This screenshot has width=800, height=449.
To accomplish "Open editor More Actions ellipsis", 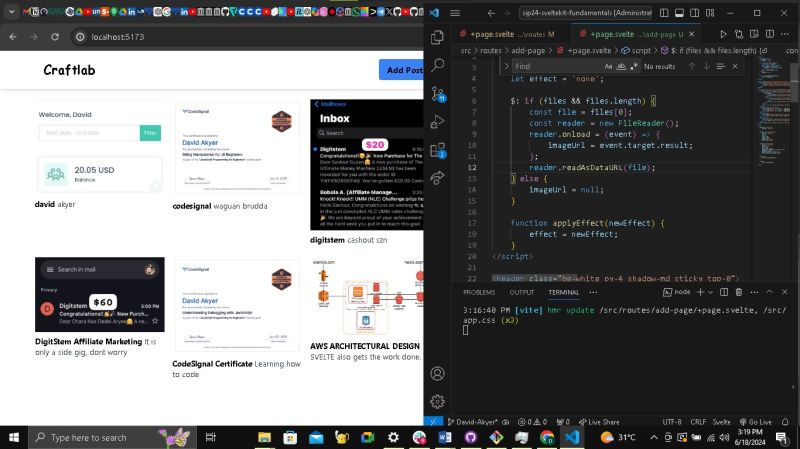I will coord(785,34).
